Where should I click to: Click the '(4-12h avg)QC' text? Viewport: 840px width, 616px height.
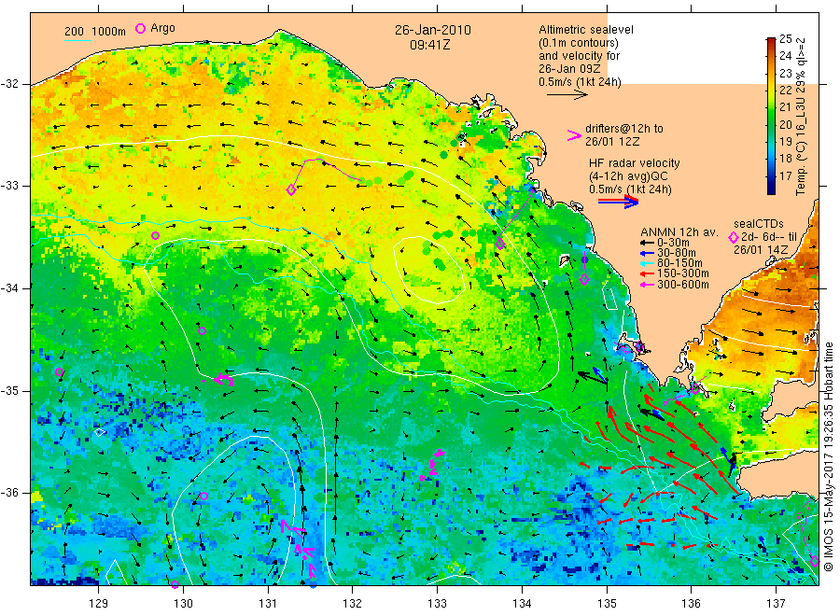click(628, 176)
